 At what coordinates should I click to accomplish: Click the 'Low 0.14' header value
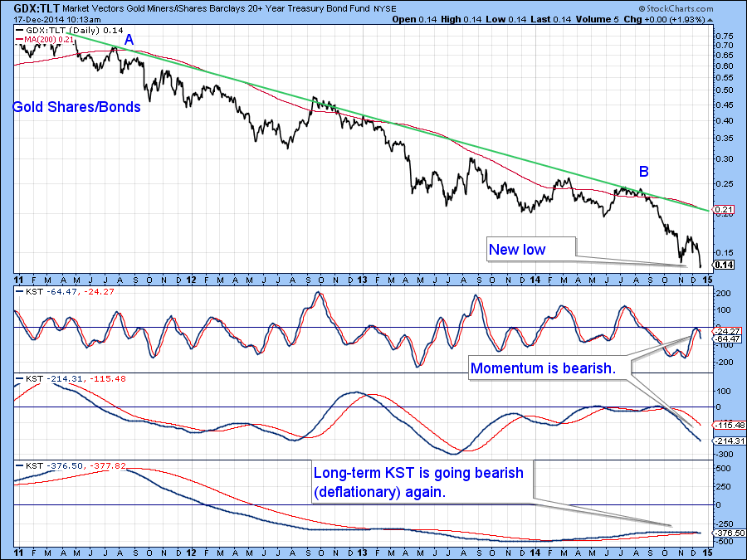click(x=506, y=20)
